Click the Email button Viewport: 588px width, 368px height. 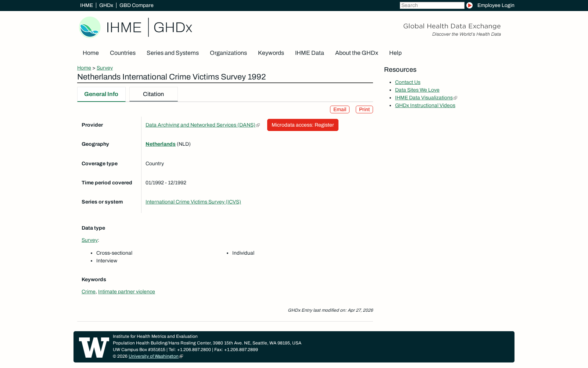tap(340, 110)
